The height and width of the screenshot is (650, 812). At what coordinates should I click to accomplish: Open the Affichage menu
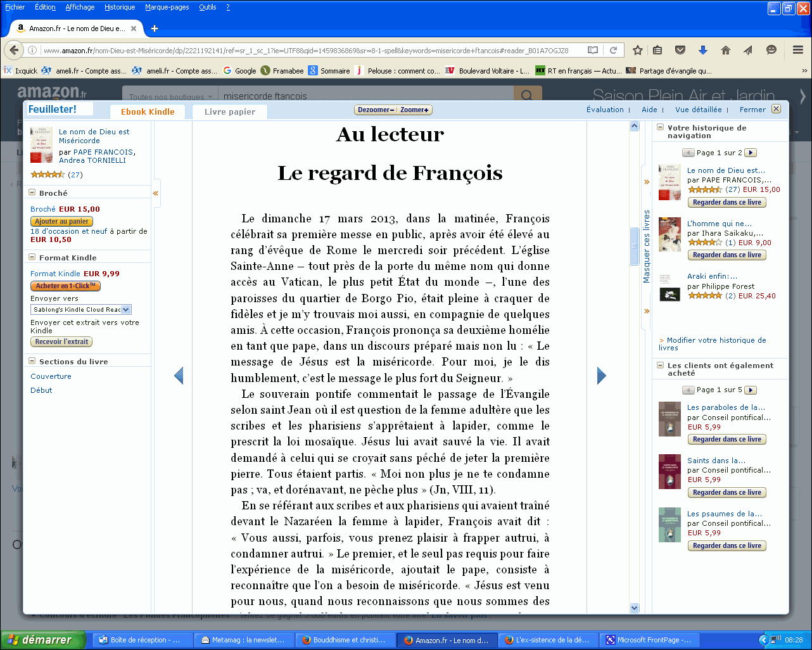pyautogui.click(x=80, y=7)
